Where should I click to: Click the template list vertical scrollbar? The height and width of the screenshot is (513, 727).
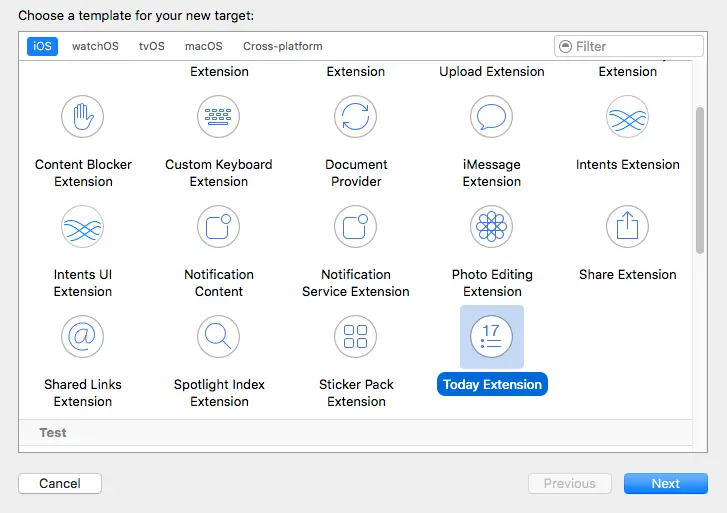[700, 180]
